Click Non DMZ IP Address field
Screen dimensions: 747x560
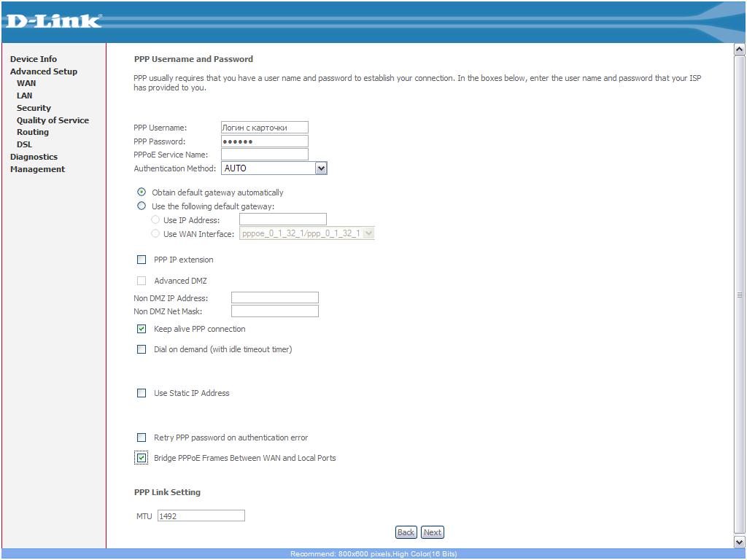(274, 297)
